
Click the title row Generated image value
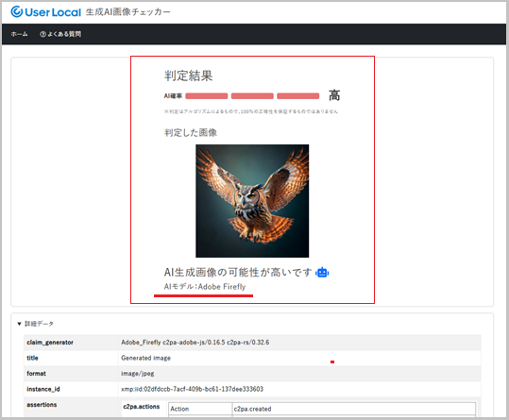[x=145, y=358]
